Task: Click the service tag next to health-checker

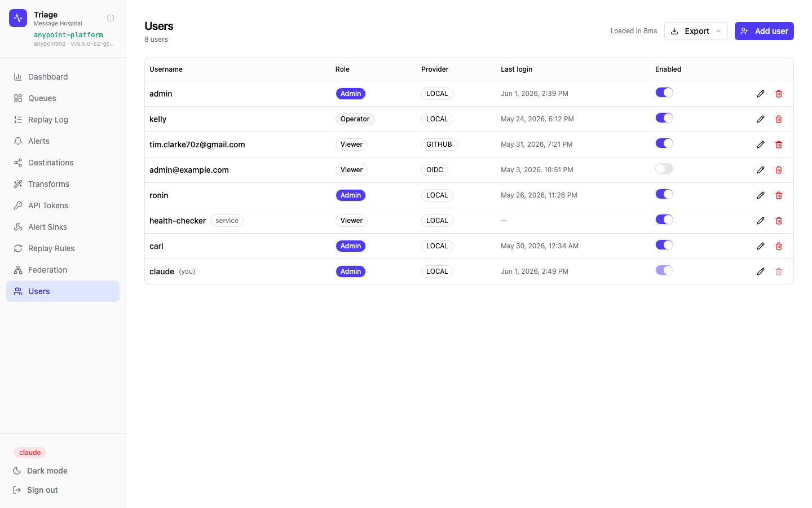Action: pyautogui.click(x=227, y=221)
